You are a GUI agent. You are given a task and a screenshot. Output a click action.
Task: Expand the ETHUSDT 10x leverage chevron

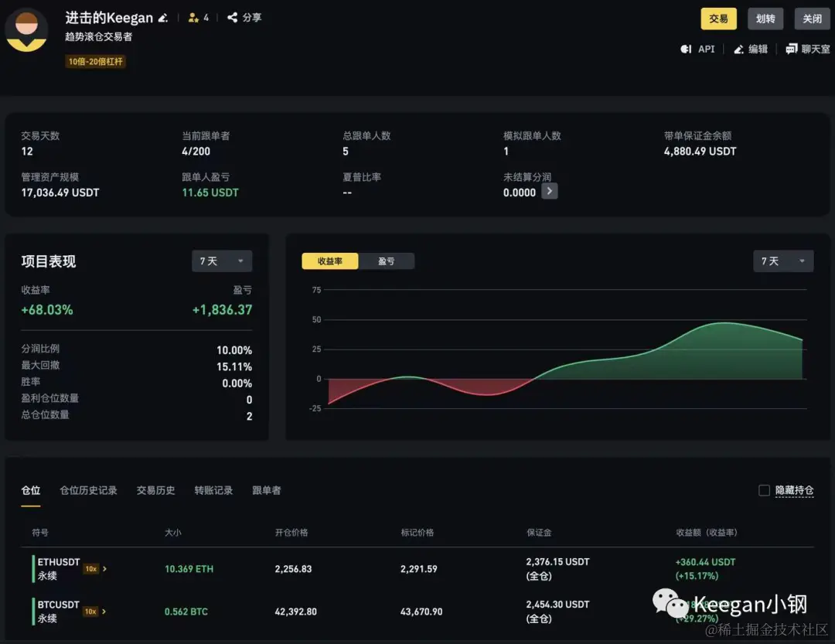(104, 569)
